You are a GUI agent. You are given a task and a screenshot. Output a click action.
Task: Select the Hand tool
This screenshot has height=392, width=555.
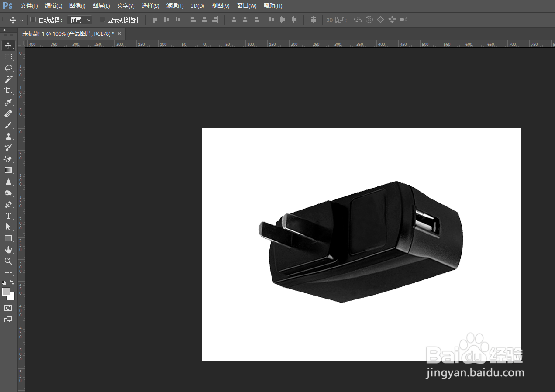click(8, 250)
